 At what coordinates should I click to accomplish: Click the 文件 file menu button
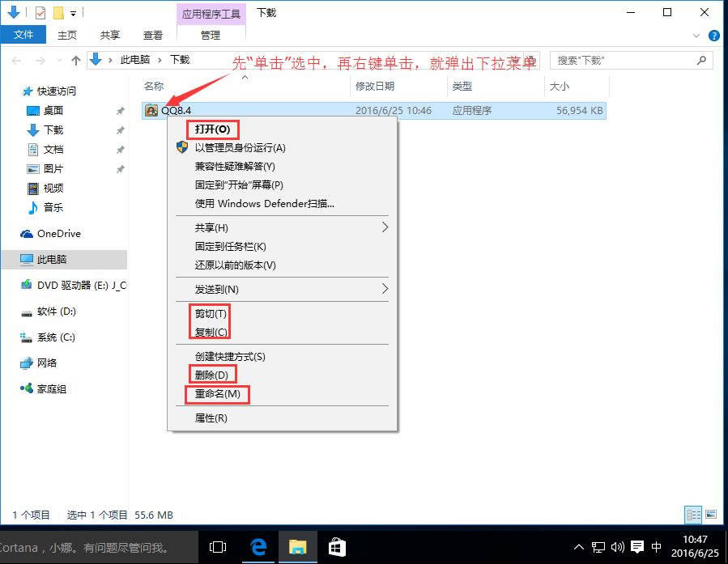[23, 35]
